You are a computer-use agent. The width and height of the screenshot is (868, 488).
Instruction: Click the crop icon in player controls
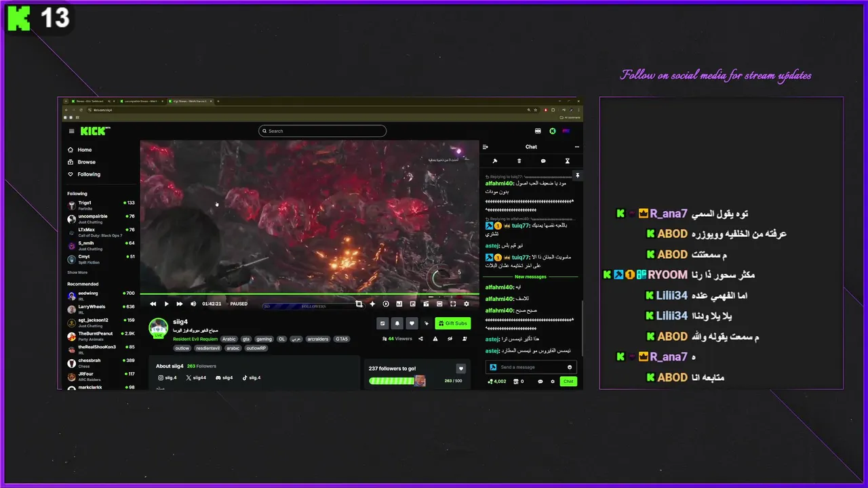click(x=359, y=304)
